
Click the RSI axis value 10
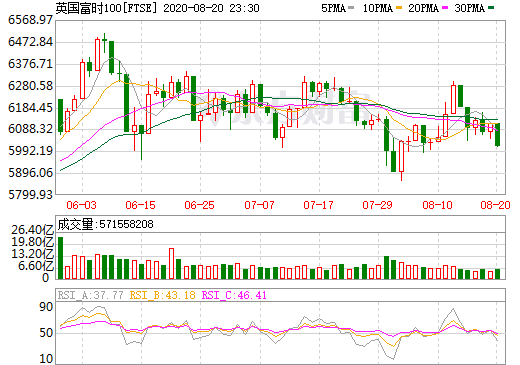pyautogui.click(x=46, y=359)
